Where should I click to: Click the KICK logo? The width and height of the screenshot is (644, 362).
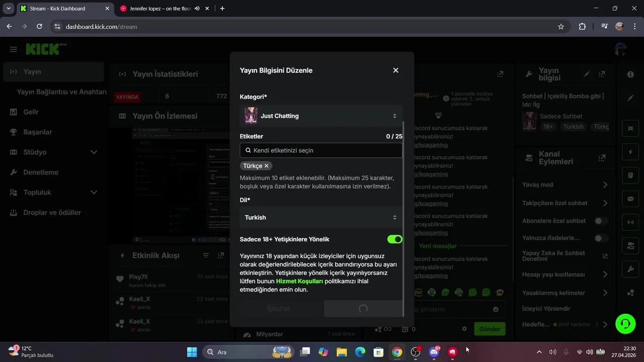tap(43, 49)
